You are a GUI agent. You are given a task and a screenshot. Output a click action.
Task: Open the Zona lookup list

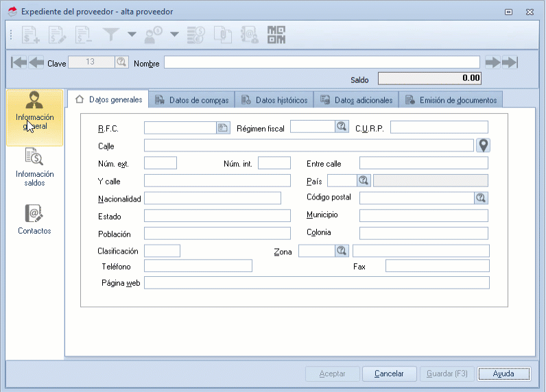tap(342, 251)
